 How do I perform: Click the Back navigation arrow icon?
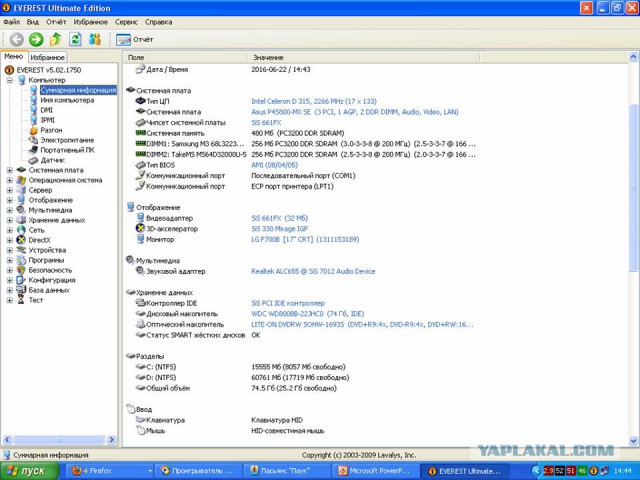tap(17, 39)
